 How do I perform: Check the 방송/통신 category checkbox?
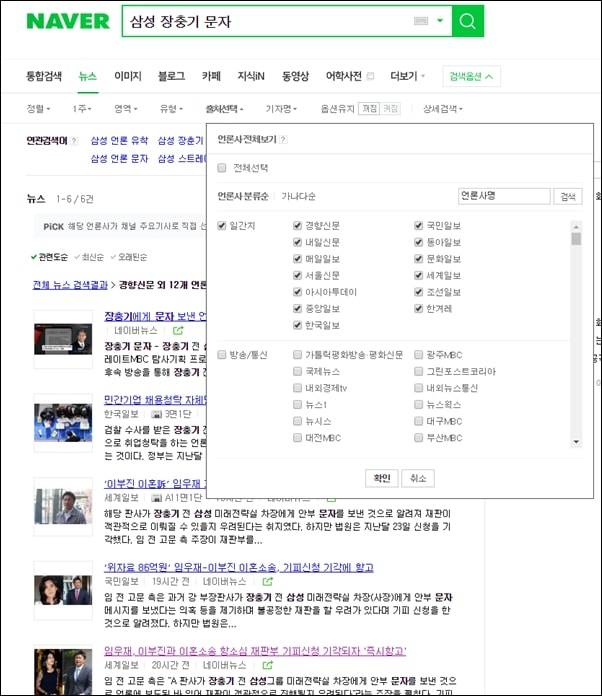[222, 354]
